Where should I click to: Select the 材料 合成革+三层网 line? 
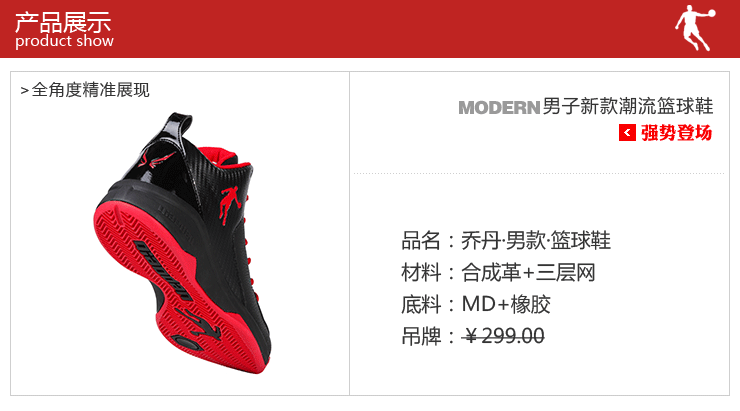498,273
